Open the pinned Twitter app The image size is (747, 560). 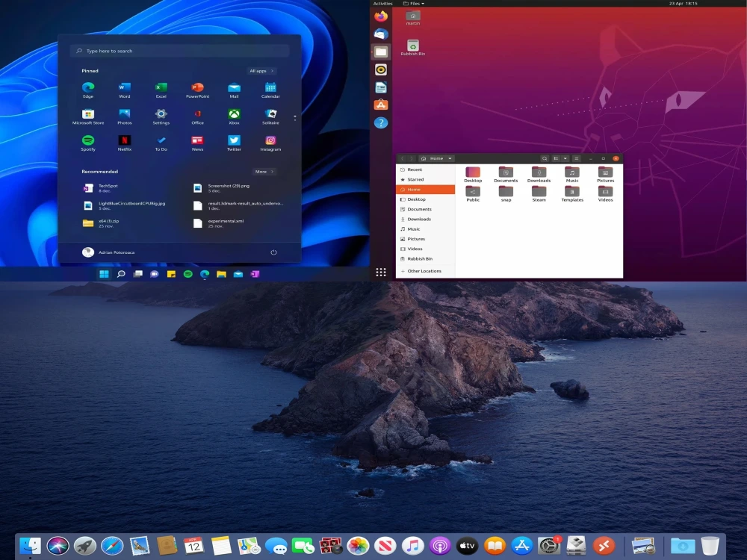click(234, 143)
